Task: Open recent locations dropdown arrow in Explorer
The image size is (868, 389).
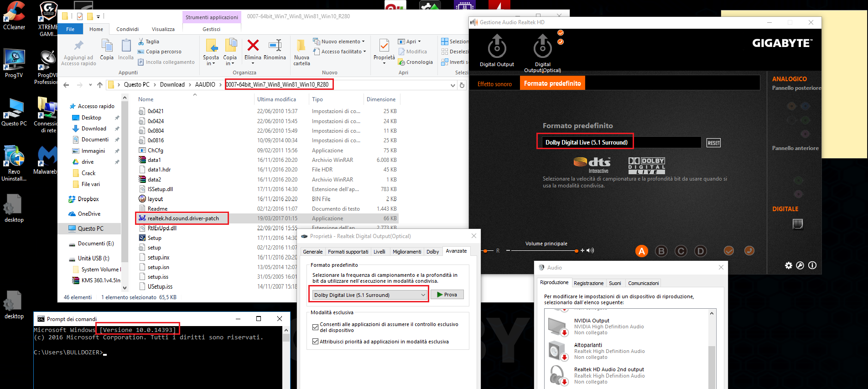Action: click(x=90, y=85)
